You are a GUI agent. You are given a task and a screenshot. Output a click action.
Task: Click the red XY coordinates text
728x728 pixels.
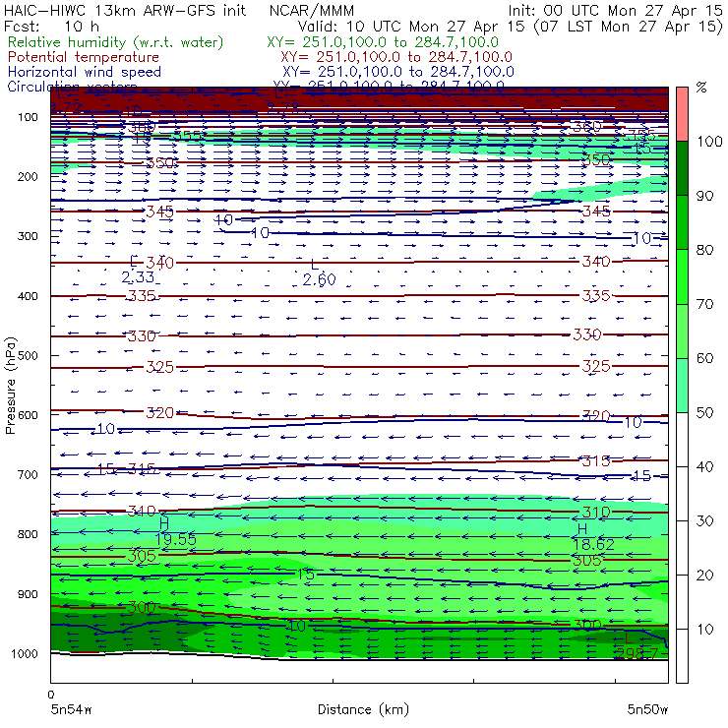[x=396, y=57]
